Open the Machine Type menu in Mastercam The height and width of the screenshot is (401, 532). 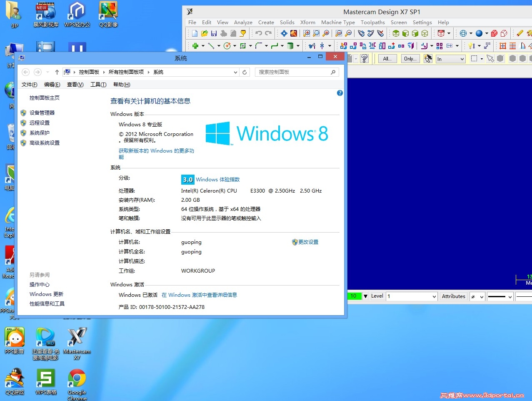(338, 23)
